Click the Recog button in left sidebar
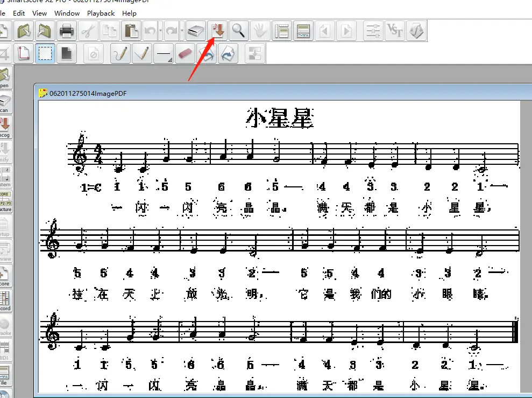This screenshot has width=532, height=398. click(6, 127)
